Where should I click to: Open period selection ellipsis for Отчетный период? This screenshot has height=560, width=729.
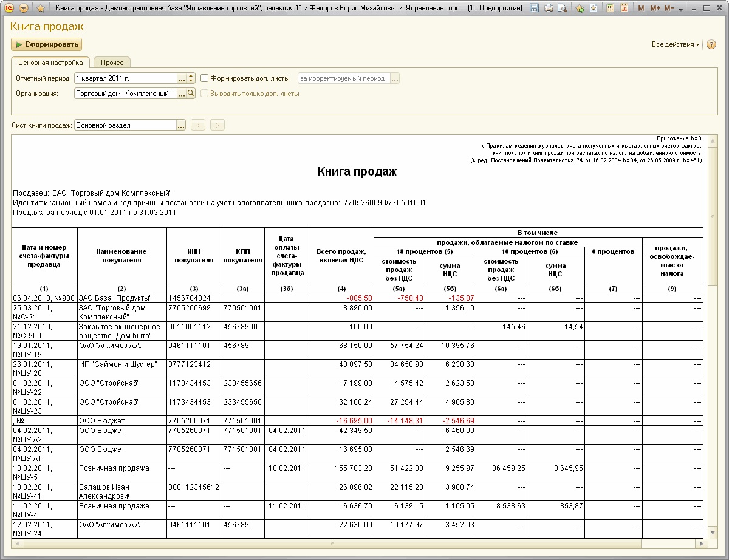pyautogui.click(x=182, y=78)
